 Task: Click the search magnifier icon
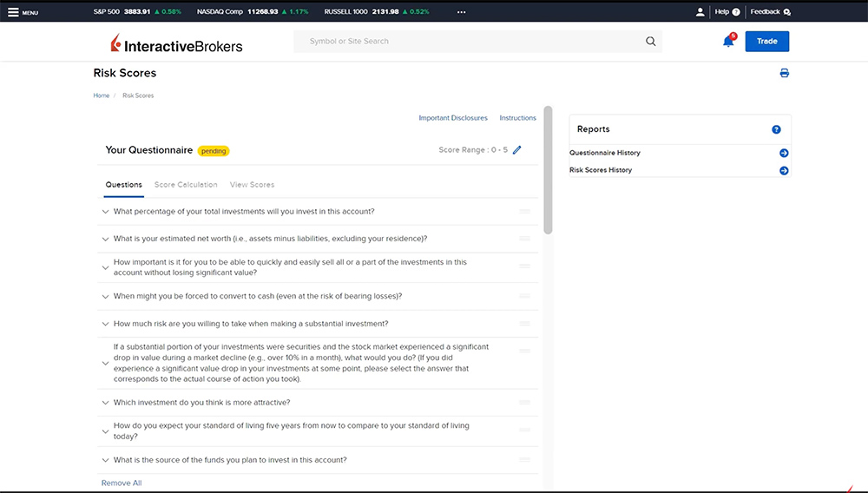pyautogui.click(x=650, y=42)
